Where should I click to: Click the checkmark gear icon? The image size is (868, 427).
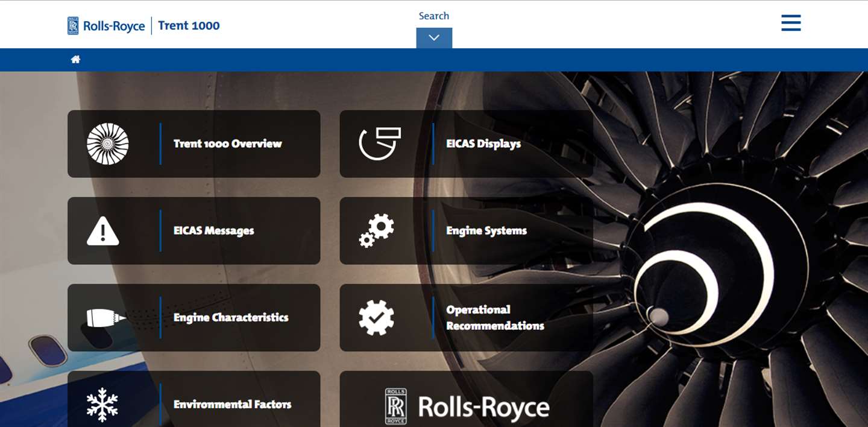pos(376,317)
